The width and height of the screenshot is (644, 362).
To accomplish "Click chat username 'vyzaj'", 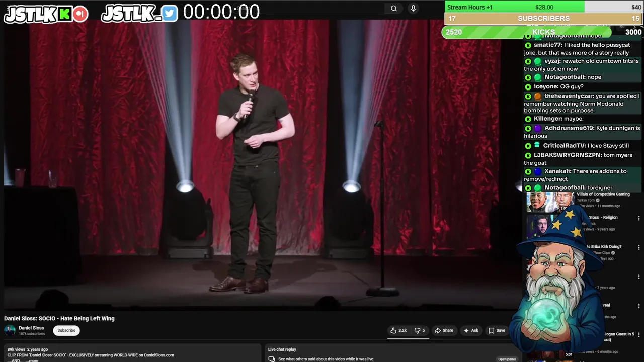I will point(552,61).
